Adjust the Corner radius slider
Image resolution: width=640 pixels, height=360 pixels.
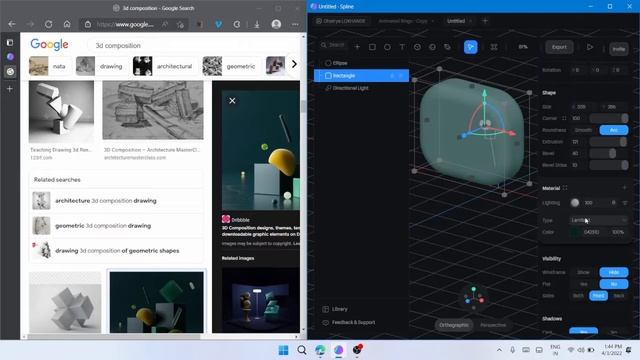[609, 118]
